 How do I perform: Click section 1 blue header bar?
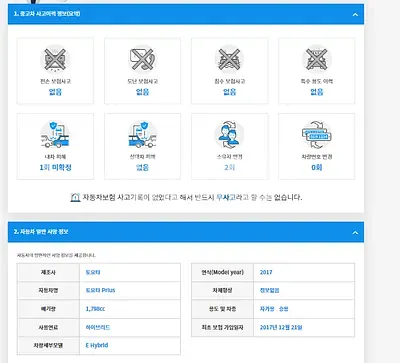point(186,14)
